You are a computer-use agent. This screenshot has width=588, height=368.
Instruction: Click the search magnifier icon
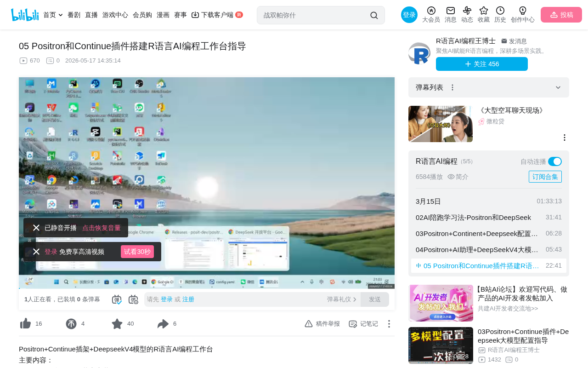[x=374, y=15]
